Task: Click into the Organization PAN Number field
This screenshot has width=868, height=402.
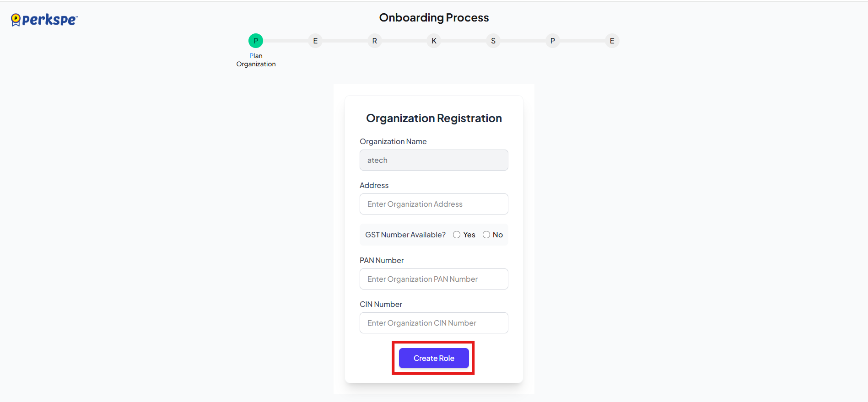Action: (x=434, y=279)
